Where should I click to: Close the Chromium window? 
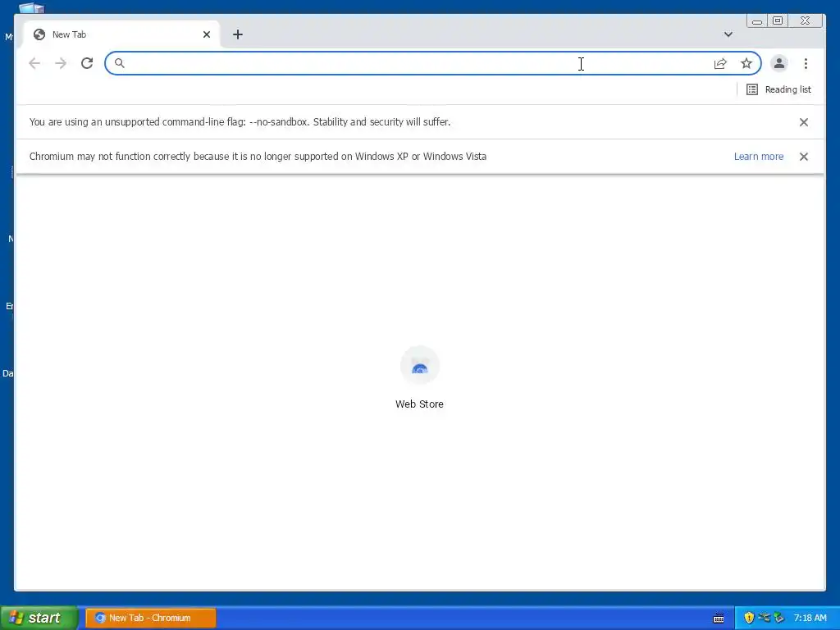pos(806,21)
